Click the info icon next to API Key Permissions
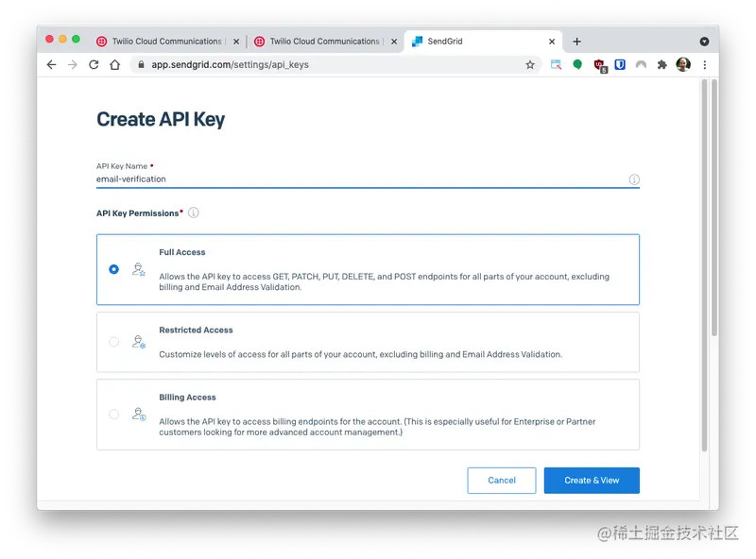756x559 pixels. [193, 213]
